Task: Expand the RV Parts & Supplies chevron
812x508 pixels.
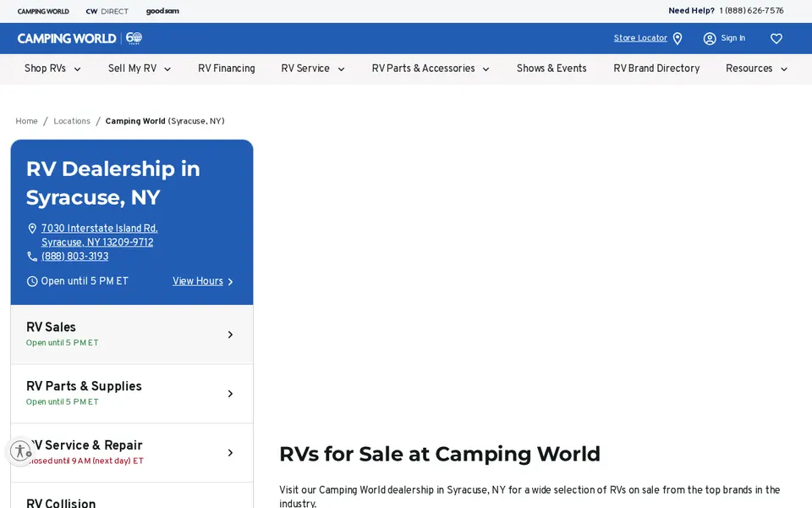Action: 230,394
